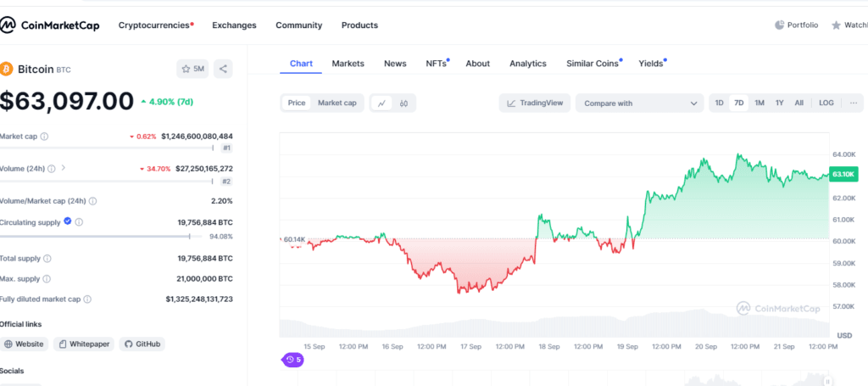The width and height of the screenshot is (868, 386).
Task: Click the Bitcoin orange coin icon
Action: tap(7, 69)
